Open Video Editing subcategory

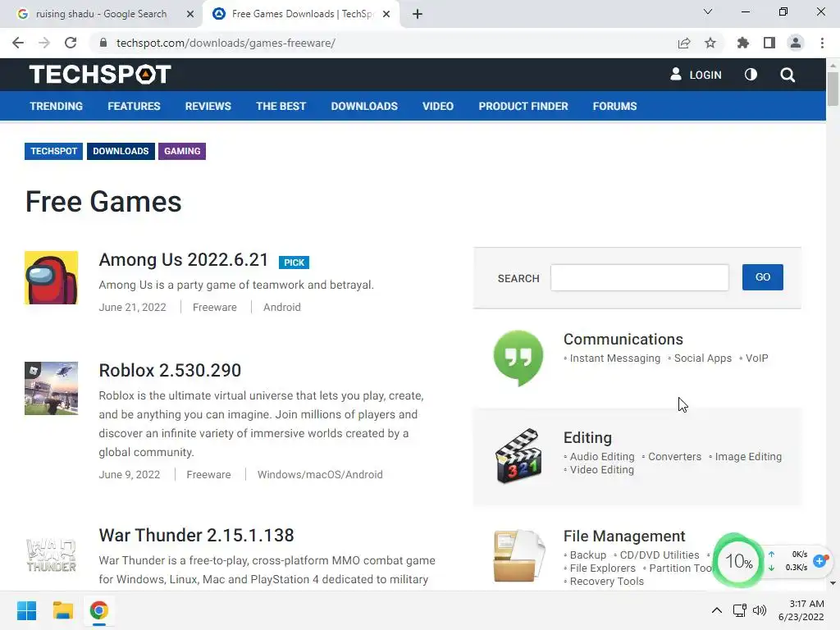pos(601,470)
